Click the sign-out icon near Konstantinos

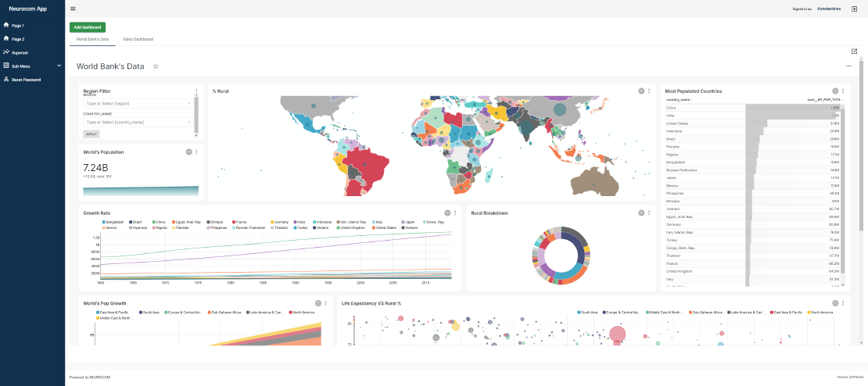(x=854, y=9)
